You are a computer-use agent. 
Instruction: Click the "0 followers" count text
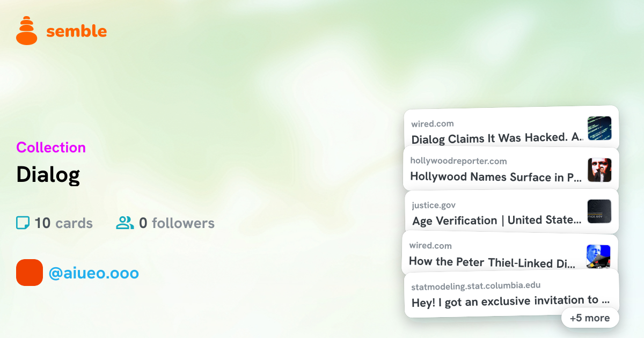(x=177, y=223)
